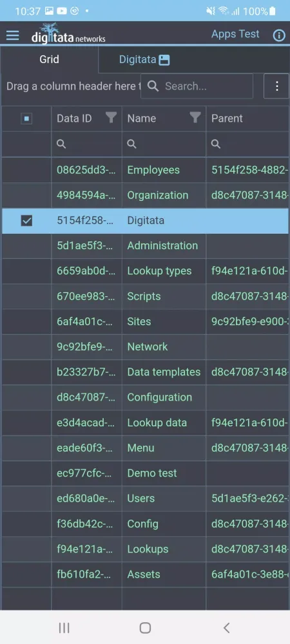Screen dimensions: 290x644
Task: Open the Data ID column filter
Action: point(111,118)
